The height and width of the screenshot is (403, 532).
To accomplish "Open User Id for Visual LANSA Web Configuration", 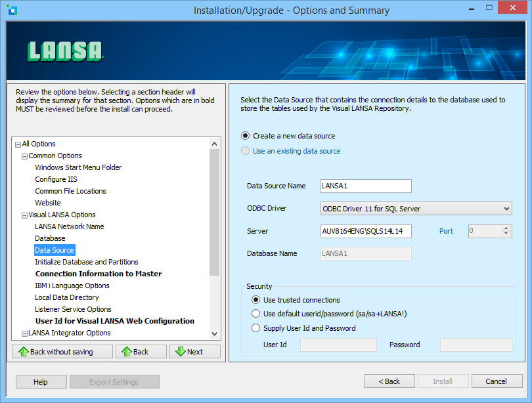I will (115, 321).
